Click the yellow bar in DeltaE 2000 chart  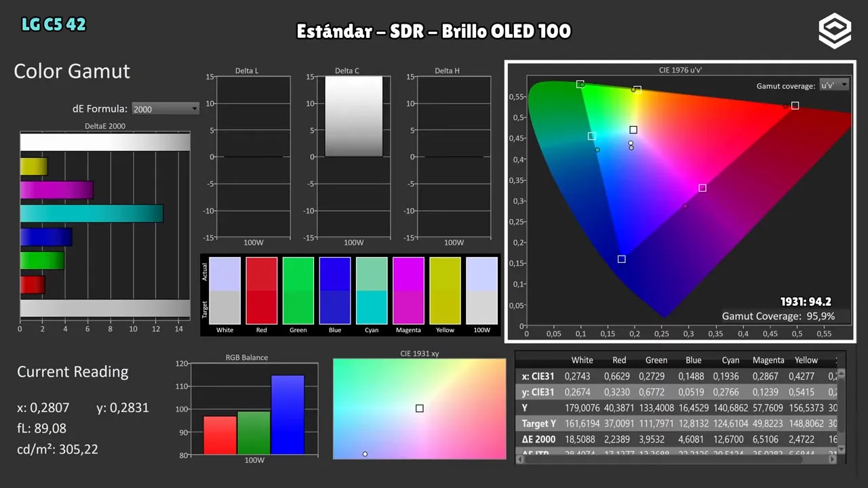pyautogui.click(x=34, y=166)
